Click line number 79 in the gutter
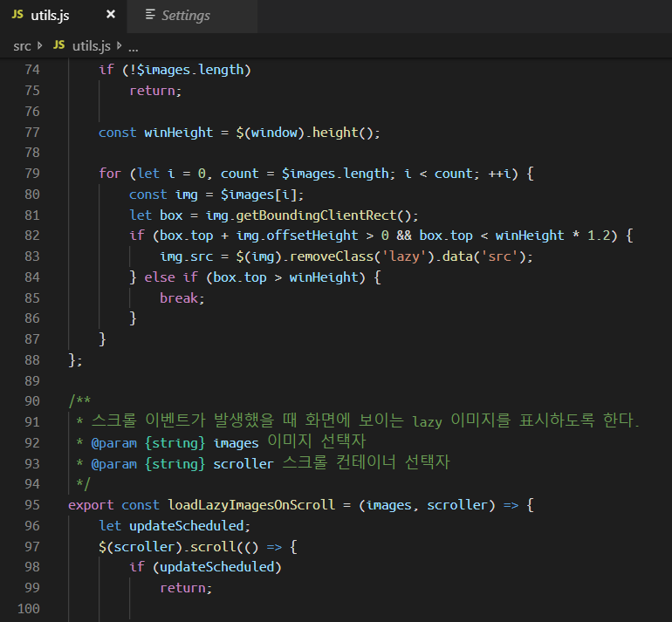The width and height of the screenshot is (672, 622). click(x=31, y=174)
